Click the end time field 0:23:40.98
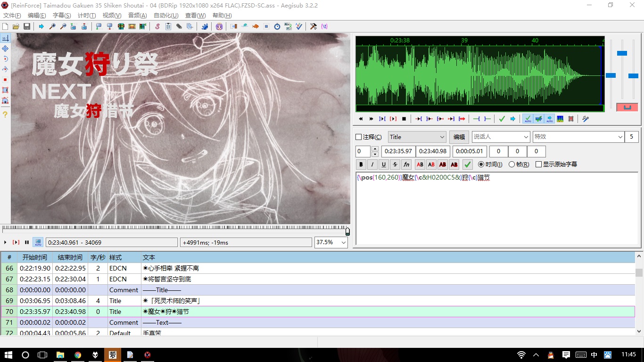Viewport: 644px width, 362px height. coord(433,151)
